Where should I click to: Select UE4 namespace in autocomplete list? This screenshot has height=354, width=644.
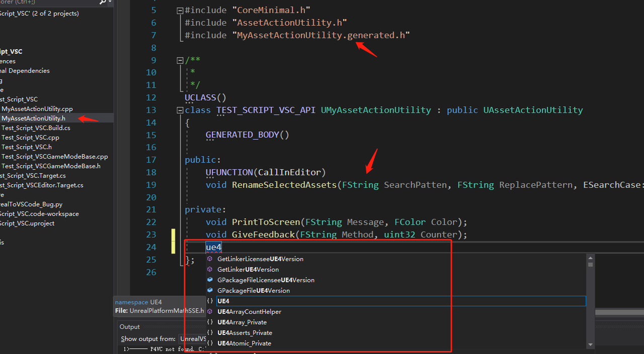point(223,301)
